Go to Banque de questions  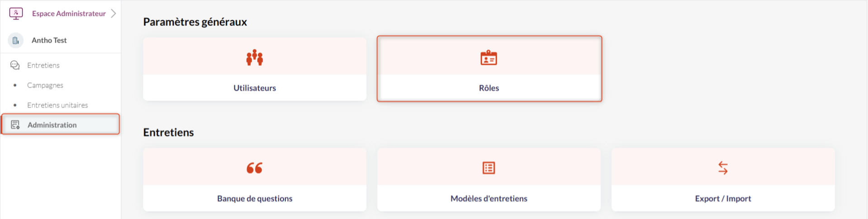point(255,198)
